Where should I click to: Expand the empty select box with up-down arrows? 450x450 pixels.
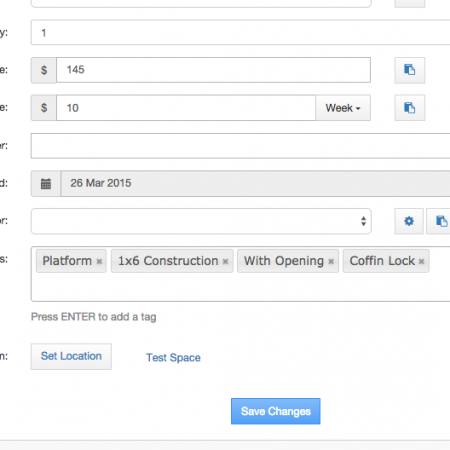[x=201, y=221]
